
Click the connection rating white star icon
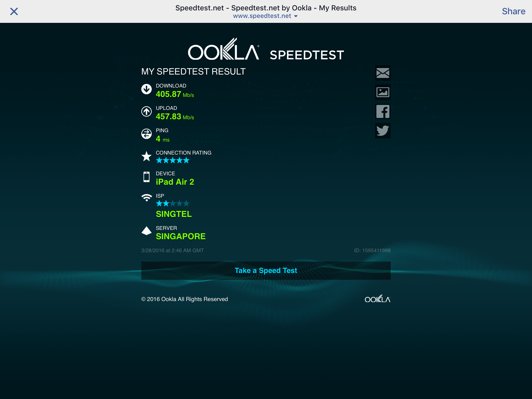[x=147, y=156]
